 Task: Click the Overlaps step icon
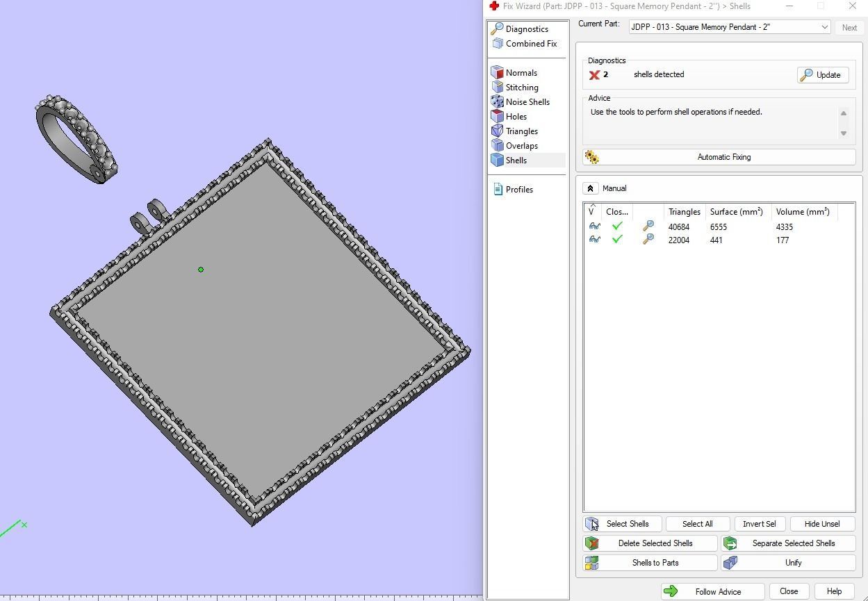497,146
